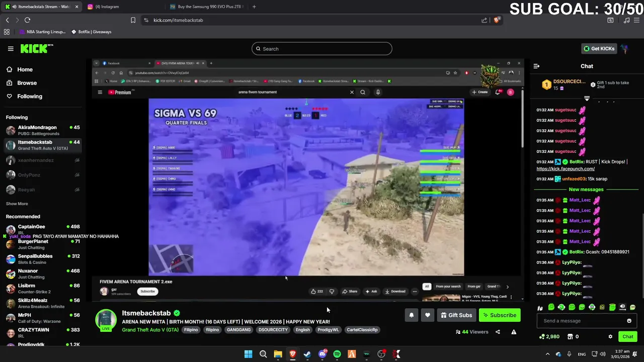
Task: Switch to Samsung 990 EVO Plus tab
Action: click(x=206, y=7)
